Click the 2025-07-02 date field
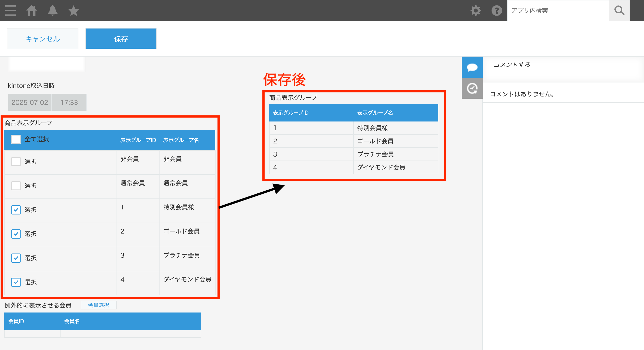 pyautogui.click(x=29, y=102)
